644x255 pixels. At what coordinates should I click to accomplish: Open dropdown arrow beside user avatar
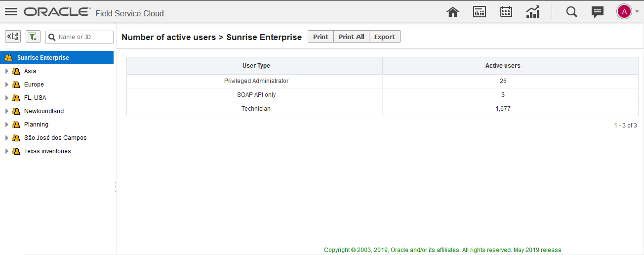coord(637,12)
